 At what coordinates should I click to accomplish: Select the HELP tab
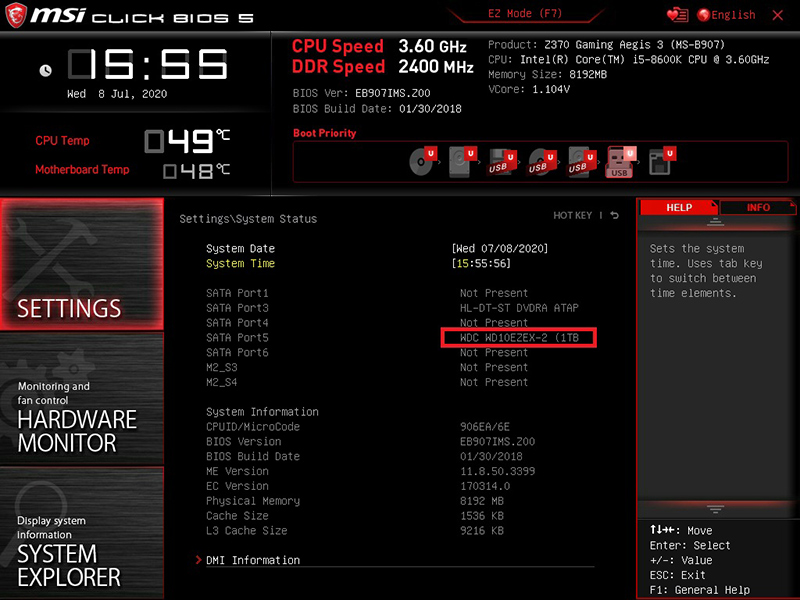point(679,207)
